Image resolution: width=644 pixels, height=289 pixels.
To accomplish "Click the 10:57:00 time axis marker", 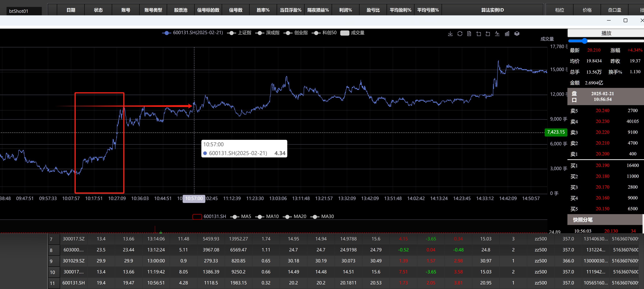I will pos(194,199).
